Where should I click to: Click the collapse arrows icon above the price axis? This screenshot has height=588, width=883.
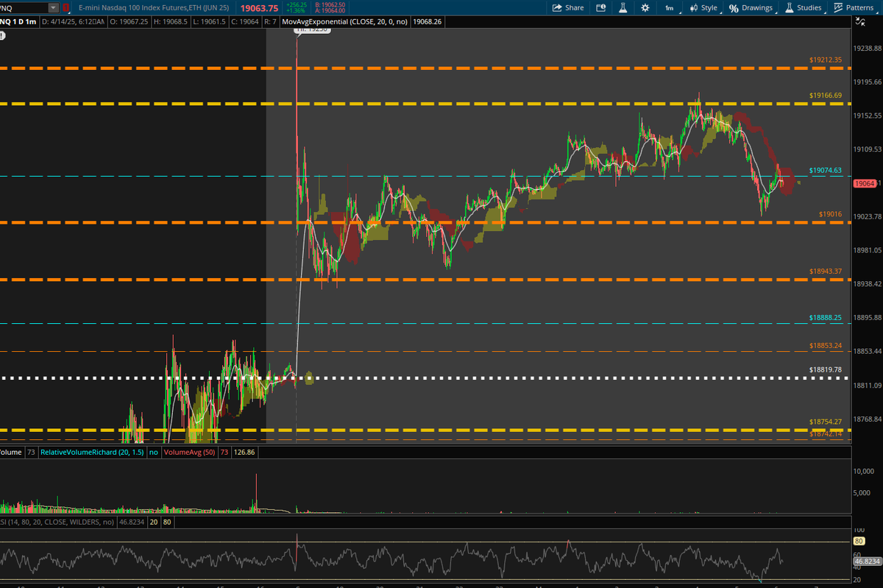pos(859,22)
